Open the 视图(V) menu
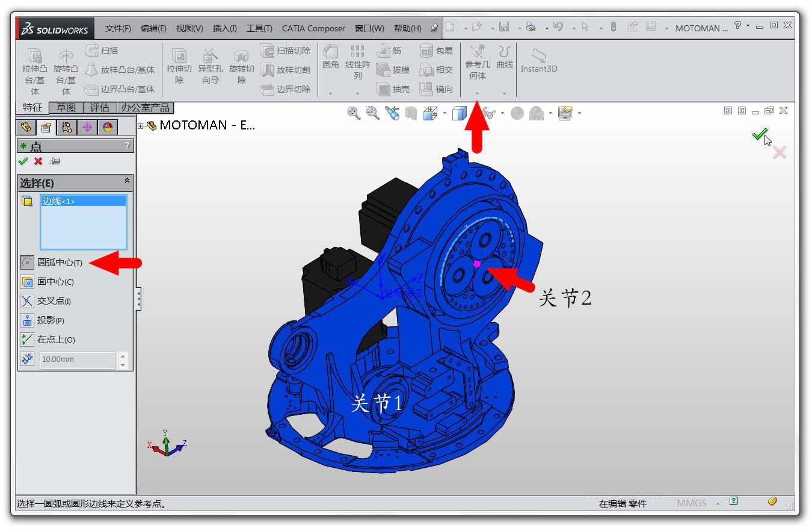 pyautogui.click(x=189, y=28)
